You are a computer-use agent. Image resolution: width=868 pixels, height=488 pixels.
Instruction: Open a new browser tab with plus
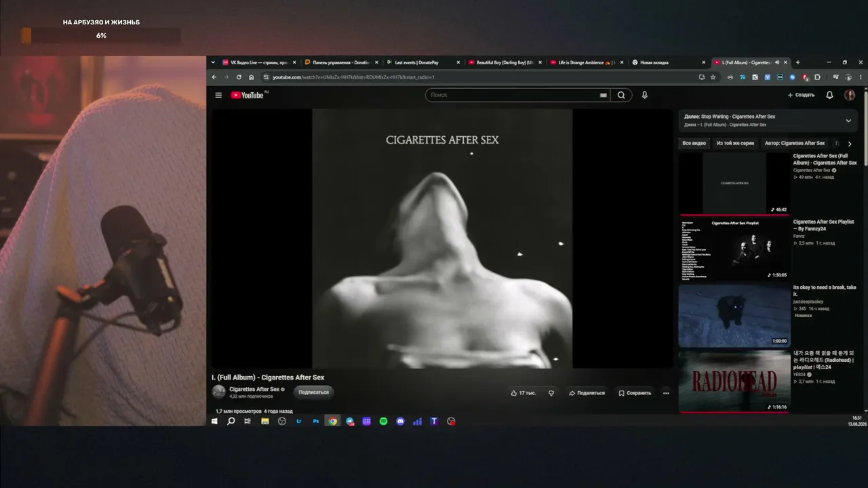pos(797,62)
